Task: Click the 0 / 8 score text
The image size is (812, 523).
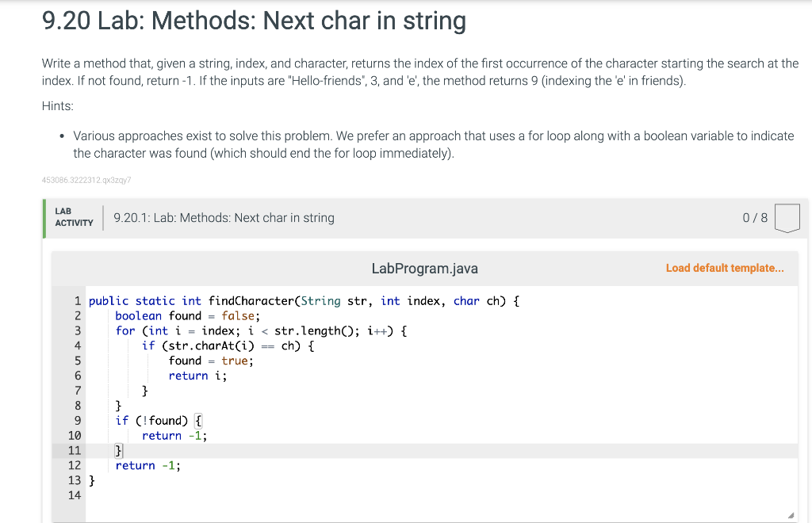Action: (x=755, y=218)
